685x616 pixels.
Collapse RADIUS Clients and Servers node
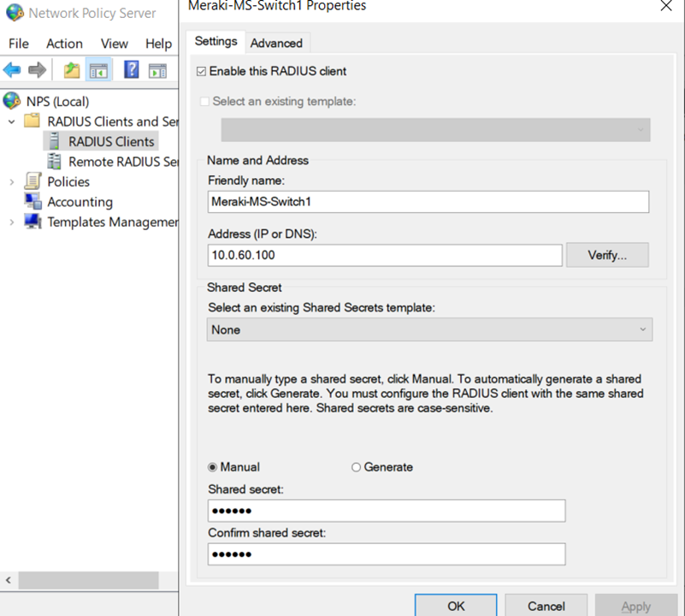12,121
